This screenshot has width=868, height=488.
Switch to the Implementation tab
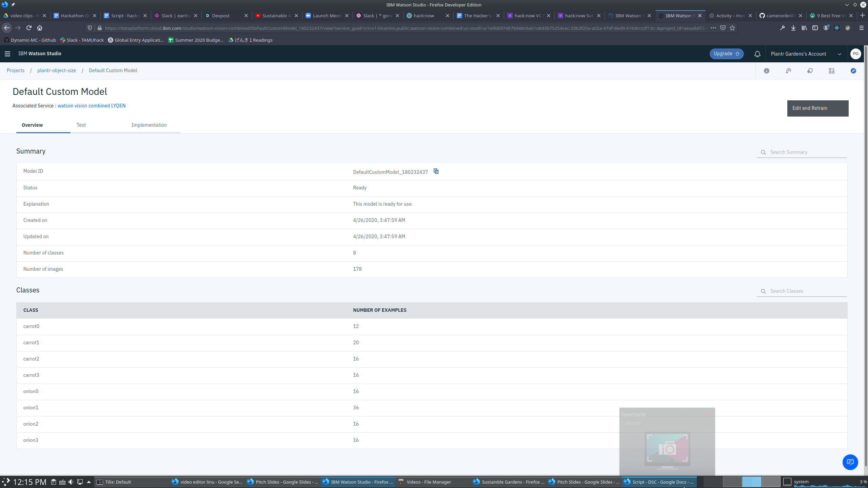(x=149, y=125)
